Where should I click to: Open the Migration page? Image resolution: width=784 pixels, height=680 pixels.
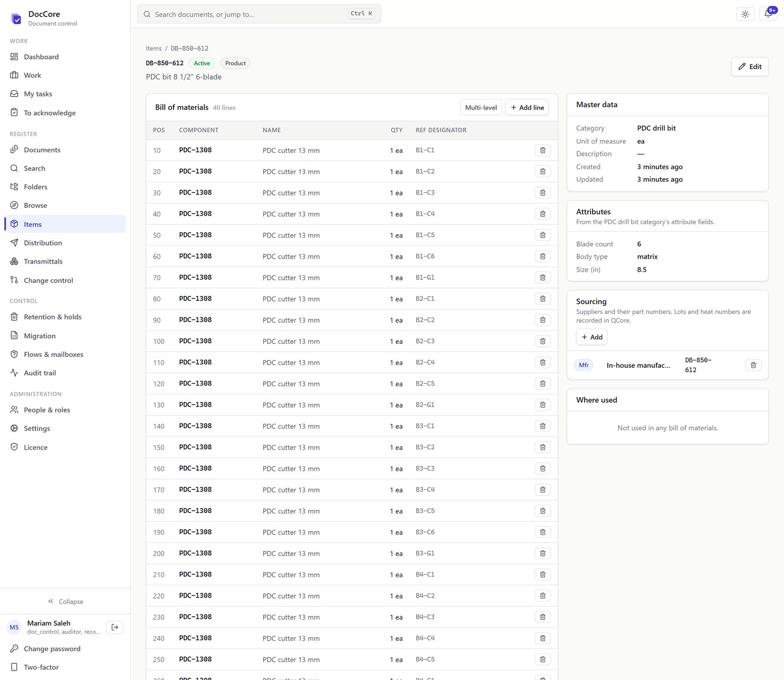[65, 336]
